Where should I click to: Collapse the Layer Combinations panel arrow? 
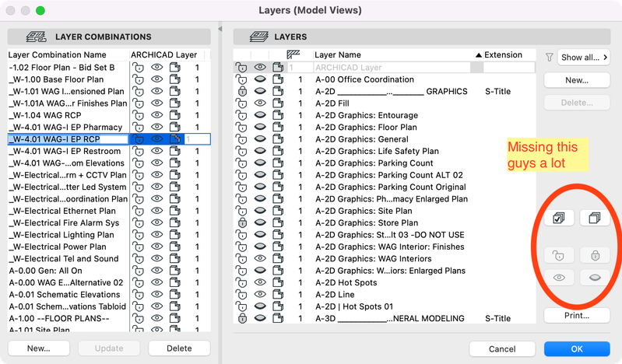pyautogui.click(x=220, y=29)
